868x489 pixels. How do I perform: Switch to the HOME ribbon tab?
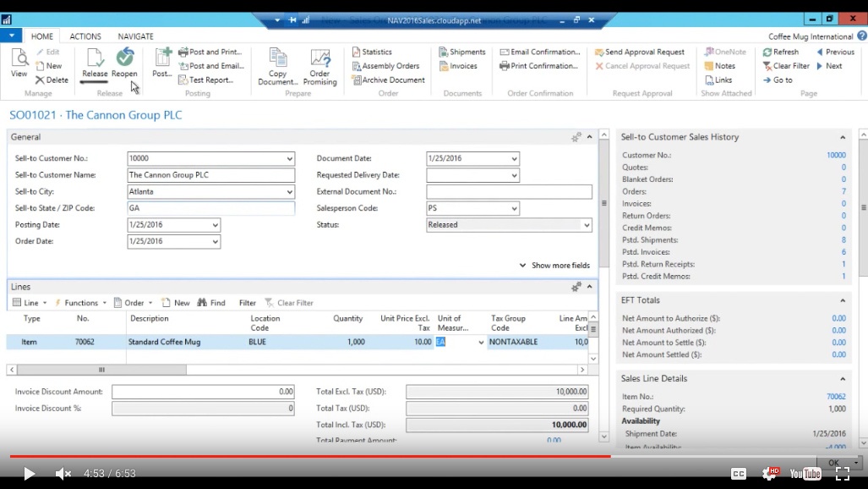(x=42, y=36)
